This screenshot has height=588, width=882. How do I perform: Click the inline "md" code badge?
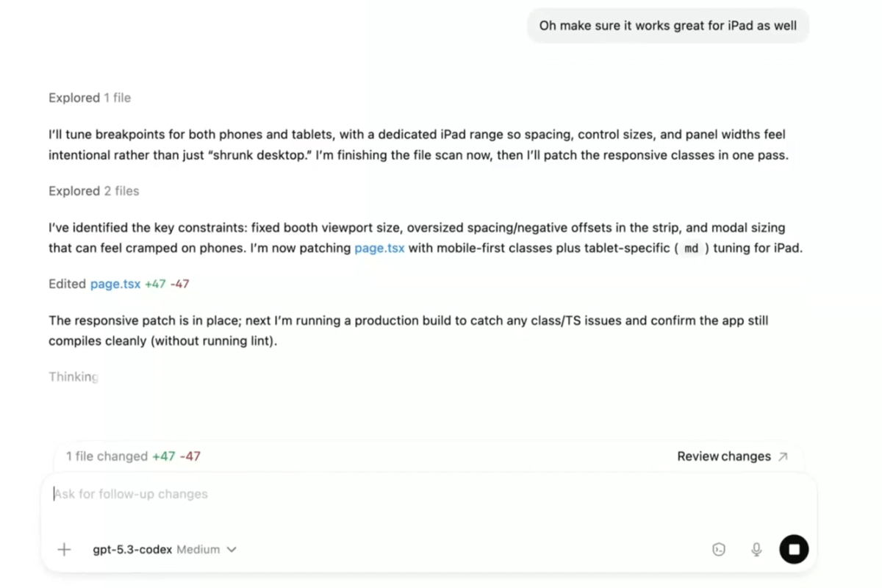click(x=690, y=248)
